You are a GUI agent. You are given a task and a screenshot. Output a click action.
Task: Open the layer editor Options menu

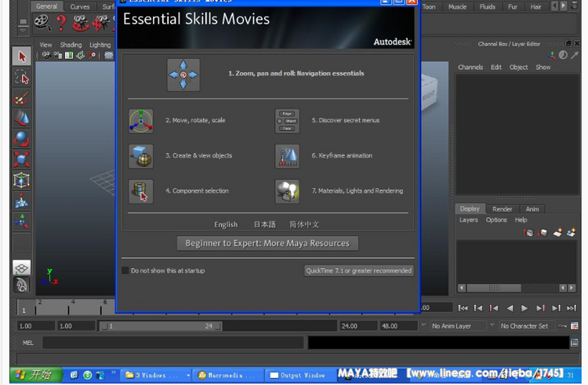pos(496,220)
